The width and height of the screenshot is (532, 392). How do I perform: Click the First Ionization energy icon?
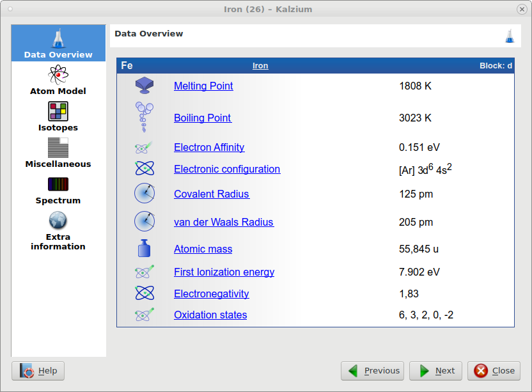click(145, 272)
